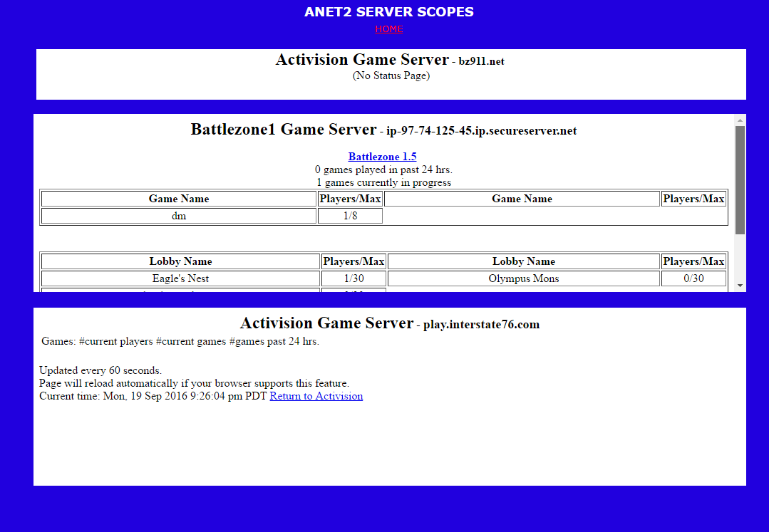
Task: Click the right 'Game Name' column header
Action: click(522, 199)
